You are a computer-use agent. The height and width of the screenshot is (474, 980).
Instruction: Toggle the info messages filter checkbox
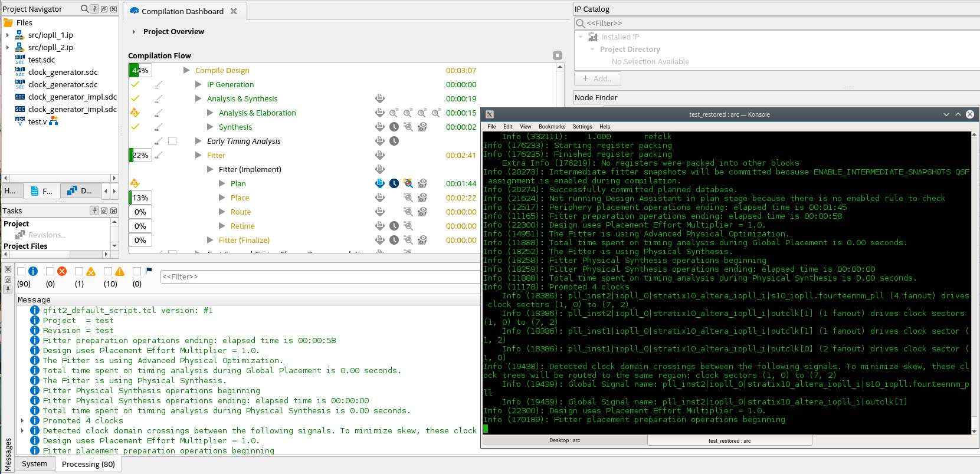coord(21,271)
